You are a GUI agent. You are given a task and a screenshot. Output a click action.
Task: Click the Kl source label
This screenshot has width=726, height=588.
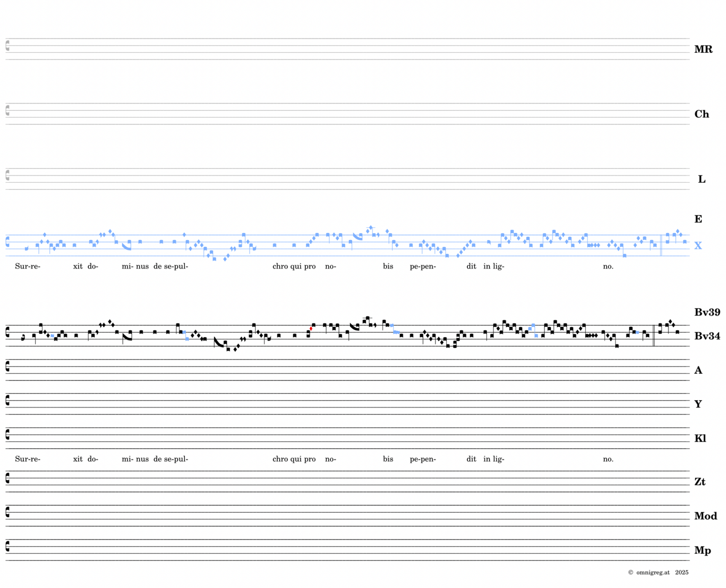700,438
